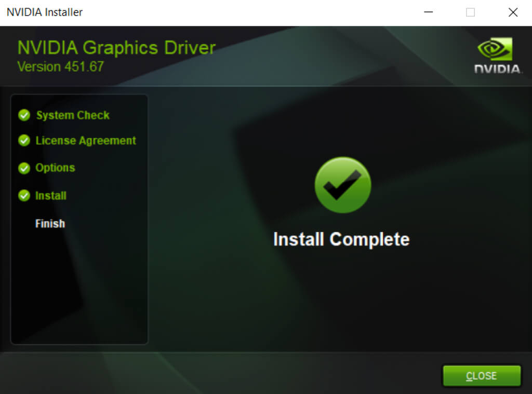Click the checkmark icon beside Options
This screenshot has height=394, width=532.
24,168
